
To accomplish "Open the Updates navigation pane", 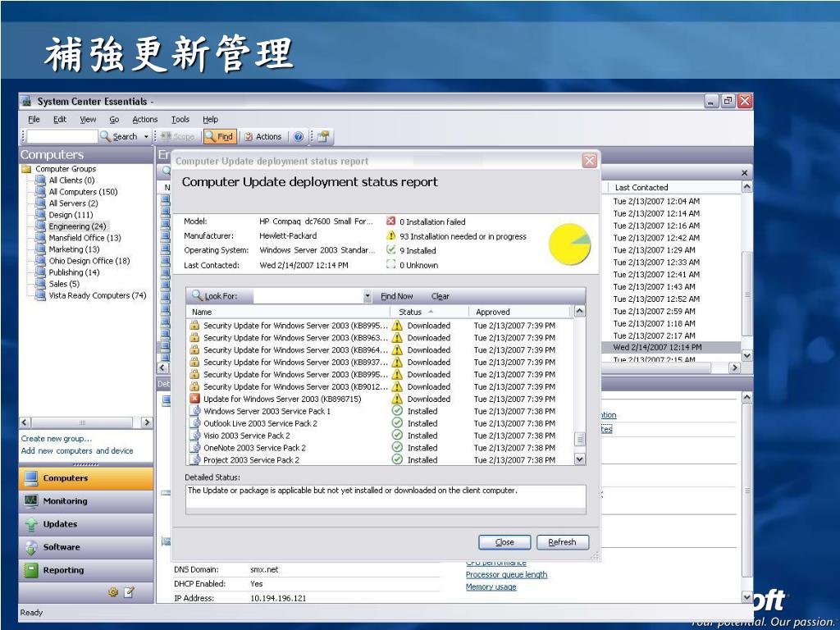I will pyautogui.click(x=86, y=524).
